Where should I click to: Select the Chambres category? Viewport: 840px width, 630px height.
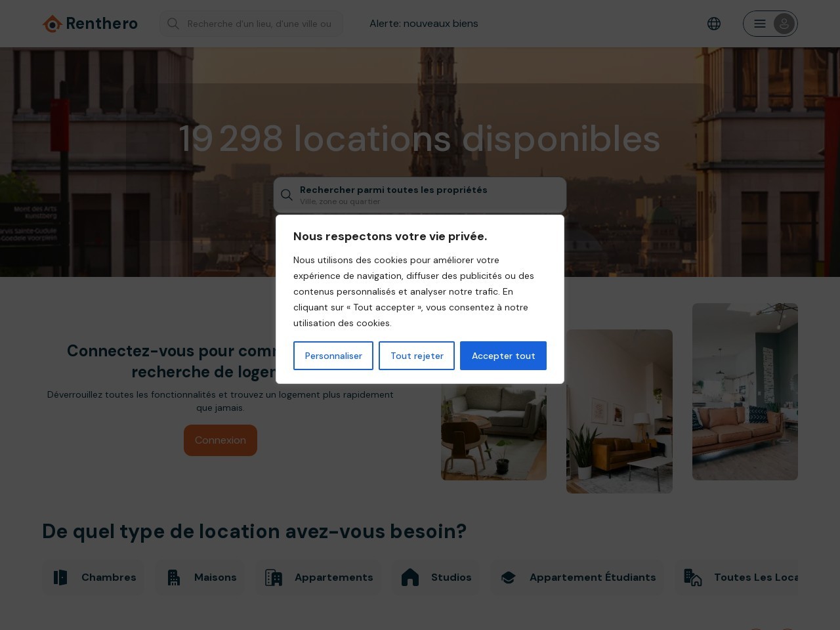(93, 577)
